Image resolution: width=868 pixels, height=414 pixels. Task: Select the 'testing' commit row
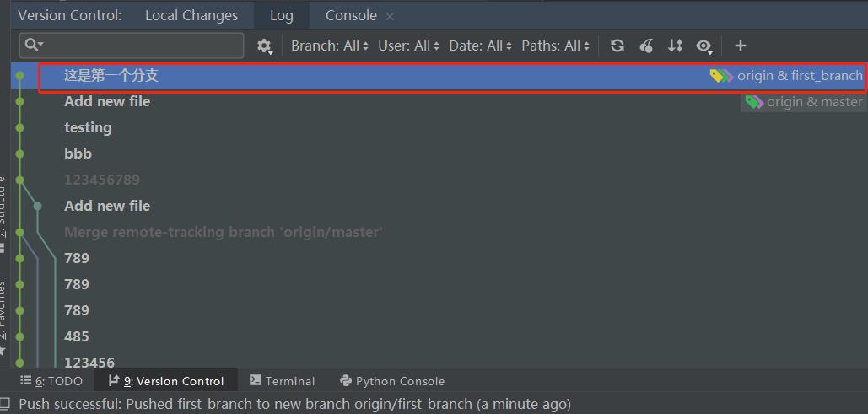[88, 127]
